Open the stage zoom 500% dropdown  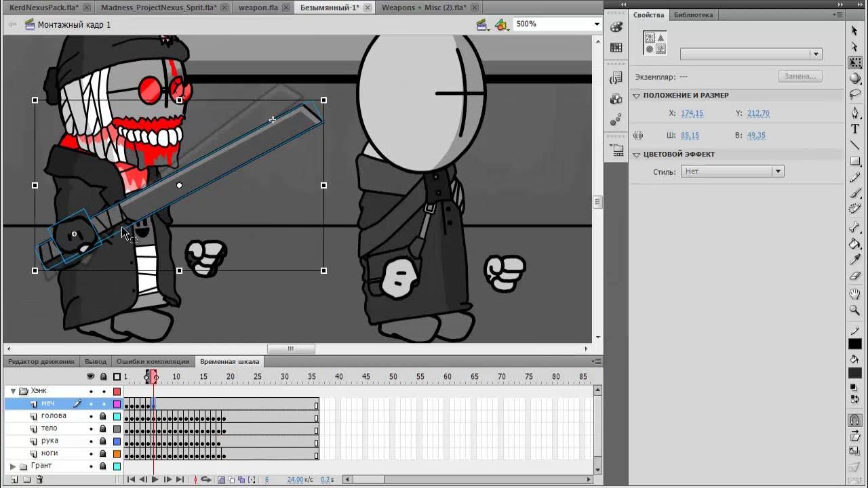point(597,24)
